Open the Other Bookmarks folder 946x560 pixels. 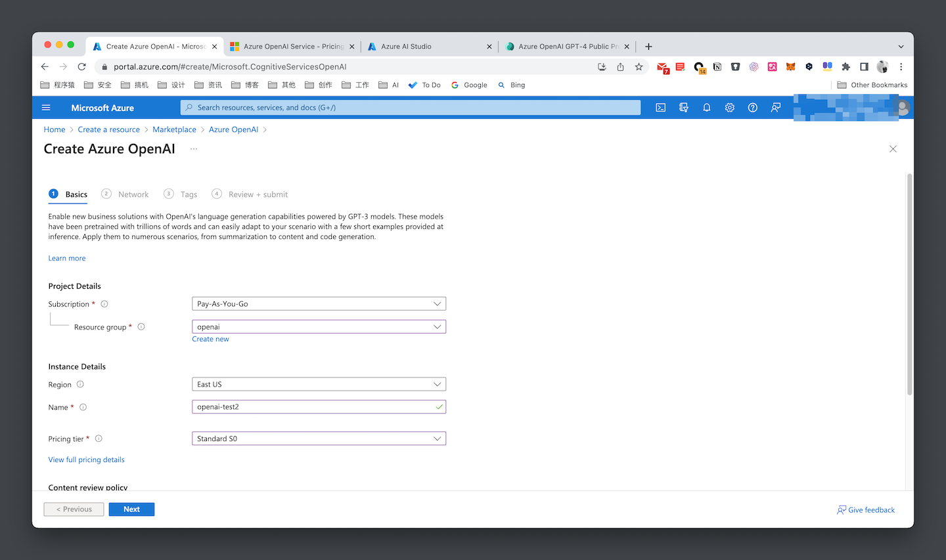tap(872, 85)
